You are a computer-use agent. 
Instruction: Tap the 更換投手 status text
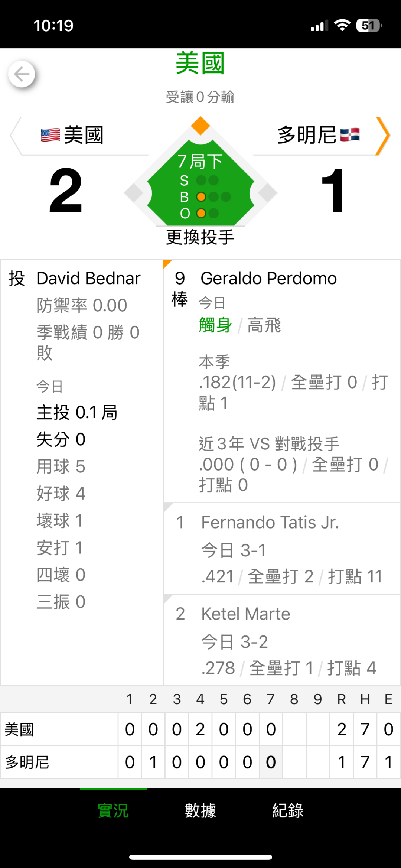[200, 237]
